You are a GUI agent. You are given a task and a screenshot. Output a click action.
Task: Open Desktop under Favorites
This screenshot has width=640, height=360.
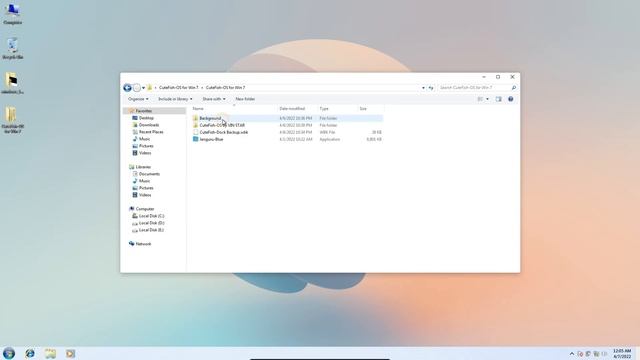tap(146, 118)
